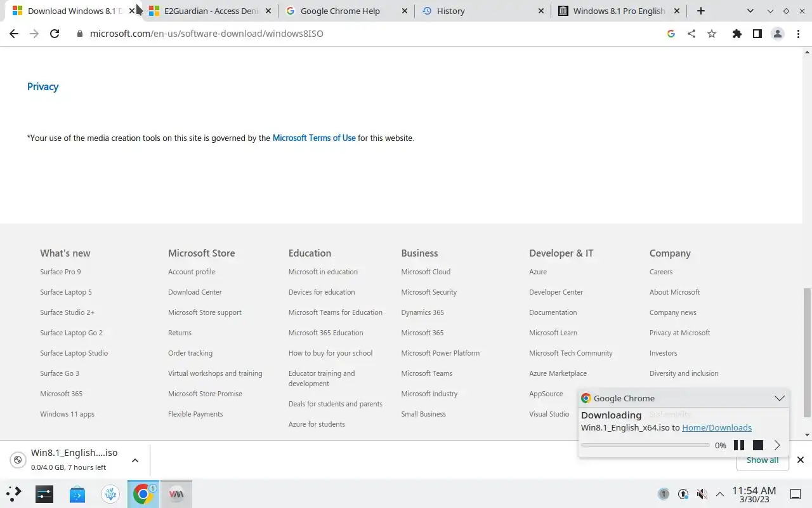Open Azure footer link
This screenshot has height=508, width=812.
point(538,272)
